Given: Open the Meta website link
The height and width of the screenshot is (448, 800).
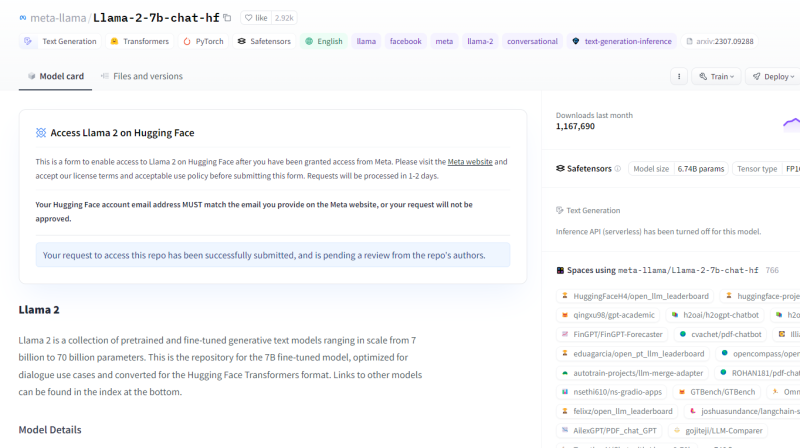Looking at the screenshot, I should coord(470,162).
